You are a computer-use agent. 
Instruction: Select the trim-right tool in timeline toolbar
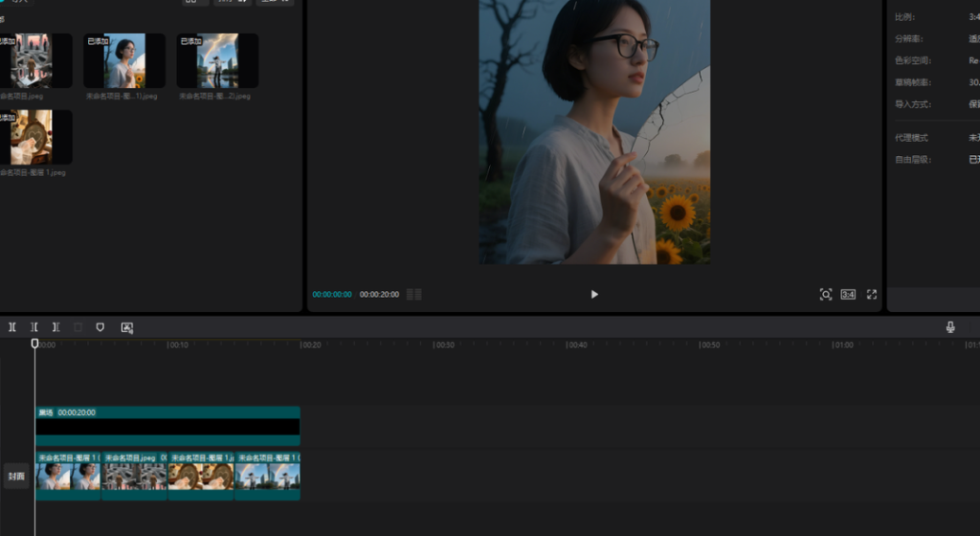click(56, 327)
